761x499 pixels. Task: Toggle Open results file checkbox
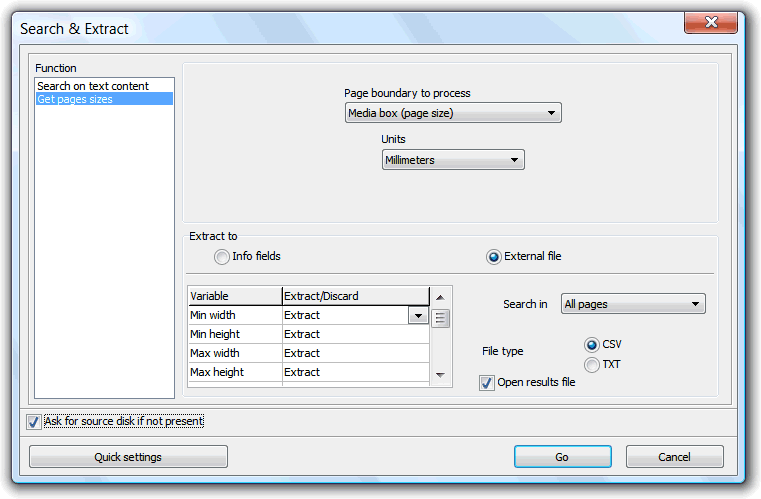click(x=486, y=383)
